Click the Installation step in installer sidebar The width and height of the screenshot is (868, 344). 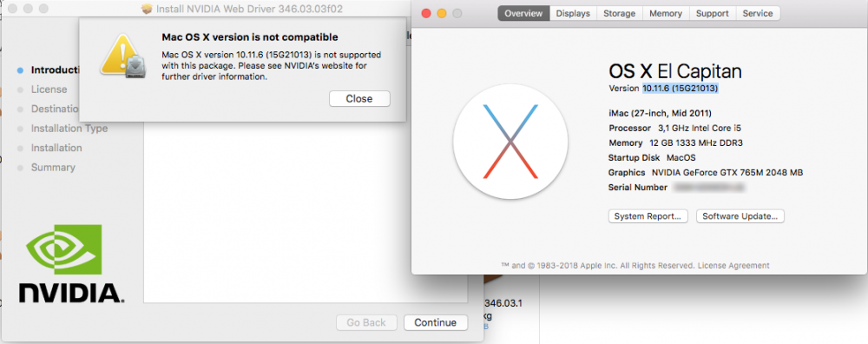[x=56, y=148]
